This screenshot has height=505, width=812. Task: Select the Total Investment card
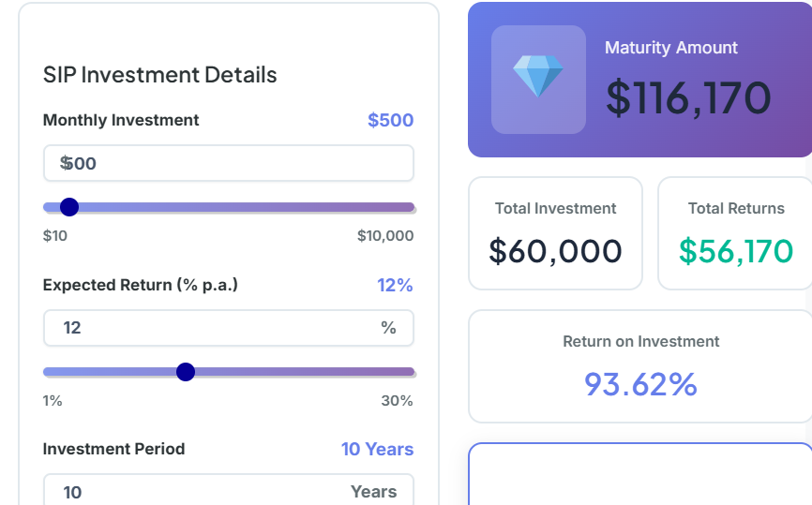pyautogui.click(x=555, y=233)
